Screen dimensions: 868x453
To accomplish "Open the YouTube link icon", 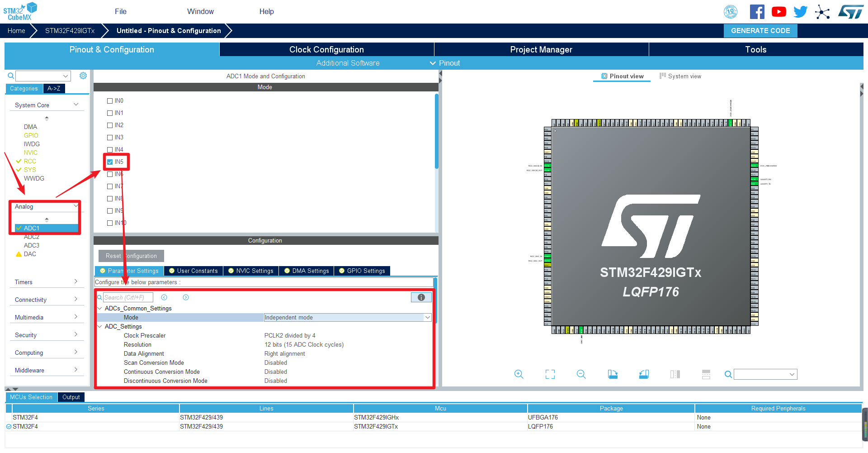I will coord(778,12).
